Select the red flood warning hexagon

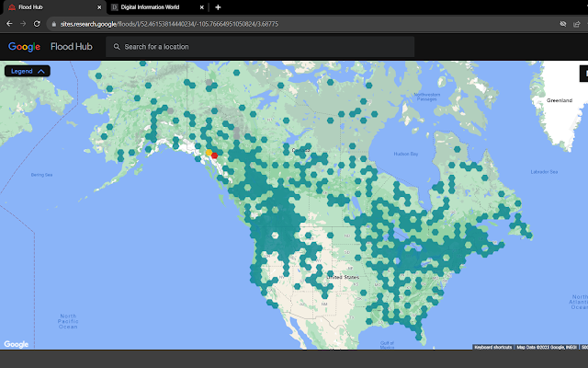(214, 155)
